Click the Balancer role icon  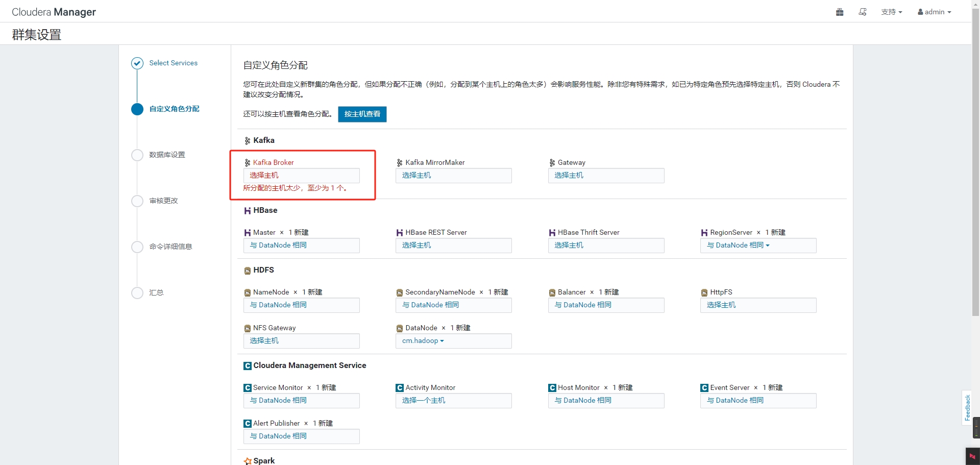[x=552, y=293]
